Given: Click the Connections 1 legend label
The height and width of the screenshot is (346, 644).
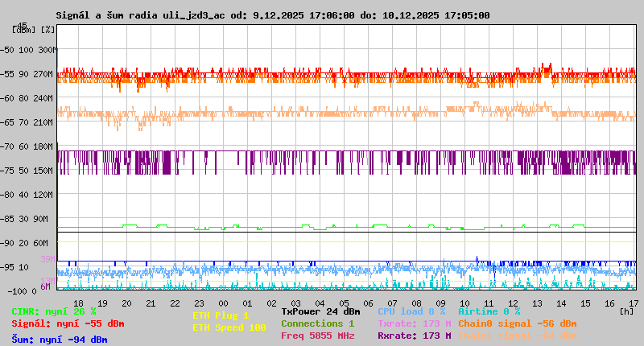Looking at the screenshot, I should (x=317, y=323).
